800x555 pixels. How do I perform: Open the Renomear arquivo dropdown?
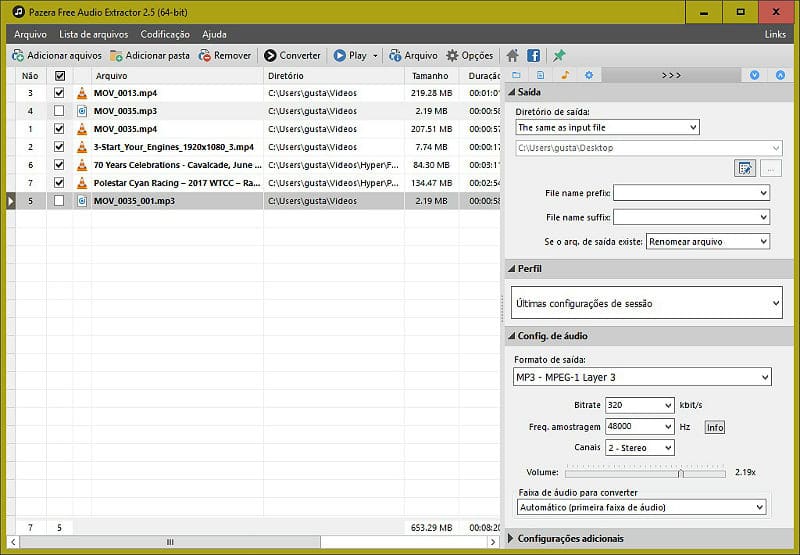[x=708, y=242]
